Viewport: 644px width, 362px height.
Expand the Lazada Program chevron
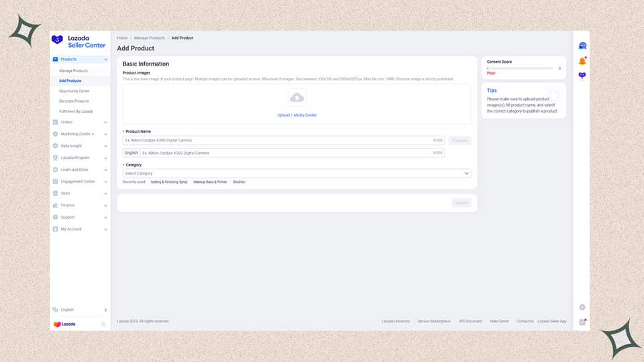[105, 158]
